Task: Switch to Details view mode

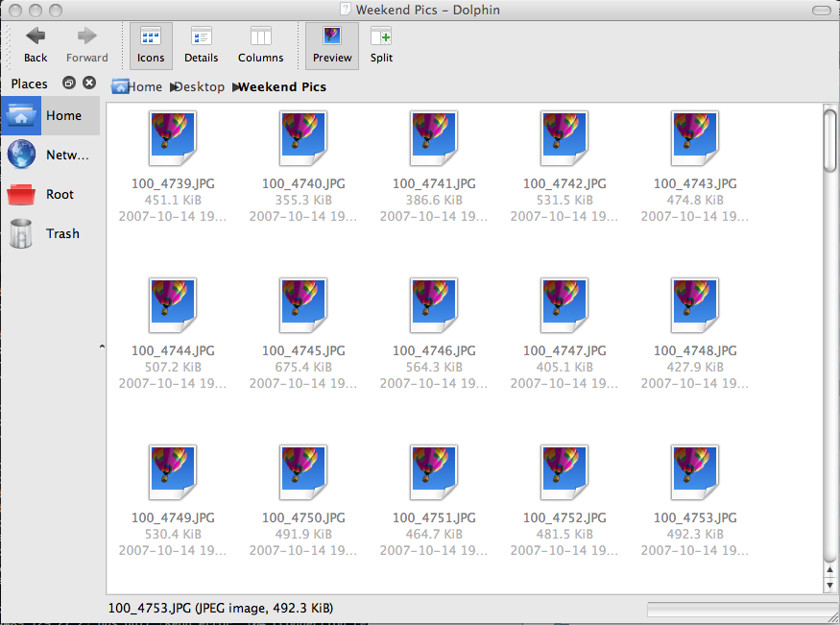Action: click(201, 45)
